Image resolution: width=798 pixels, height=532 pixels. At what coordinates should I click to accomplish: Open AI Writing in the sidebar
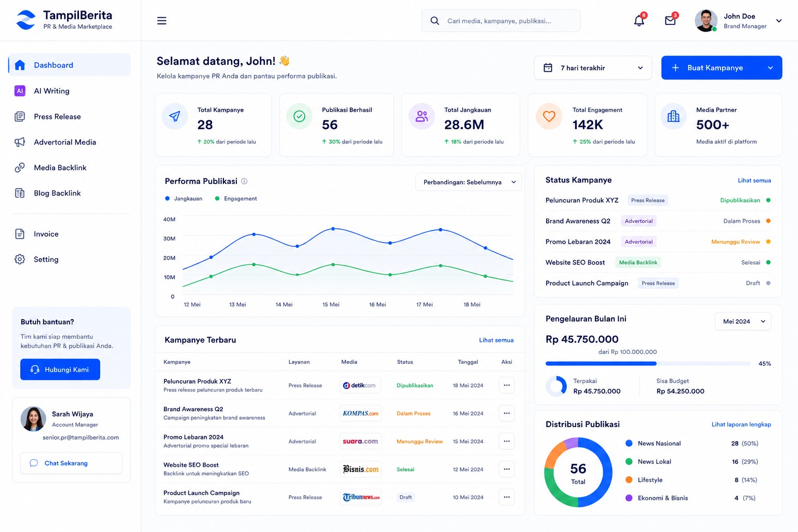click(x=70, y=91)
